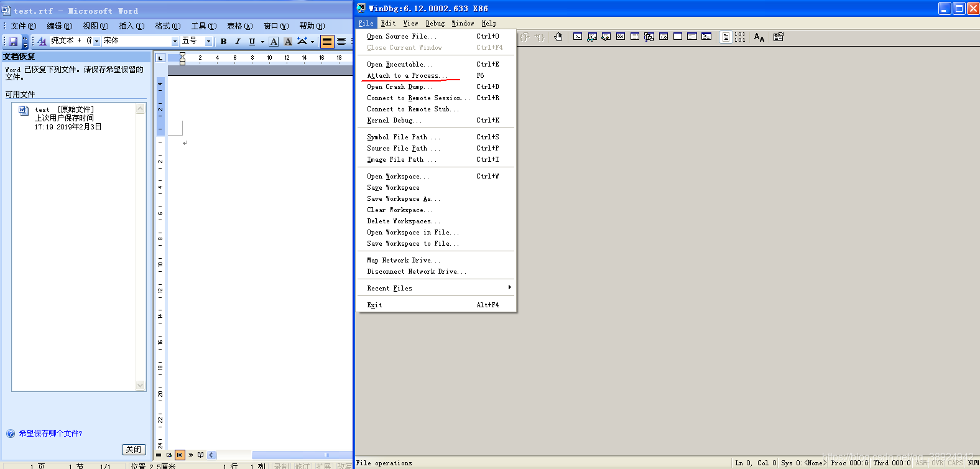Click the WinDbg Edit menu
The image size is (980, 469).
[x=388, y=24]
